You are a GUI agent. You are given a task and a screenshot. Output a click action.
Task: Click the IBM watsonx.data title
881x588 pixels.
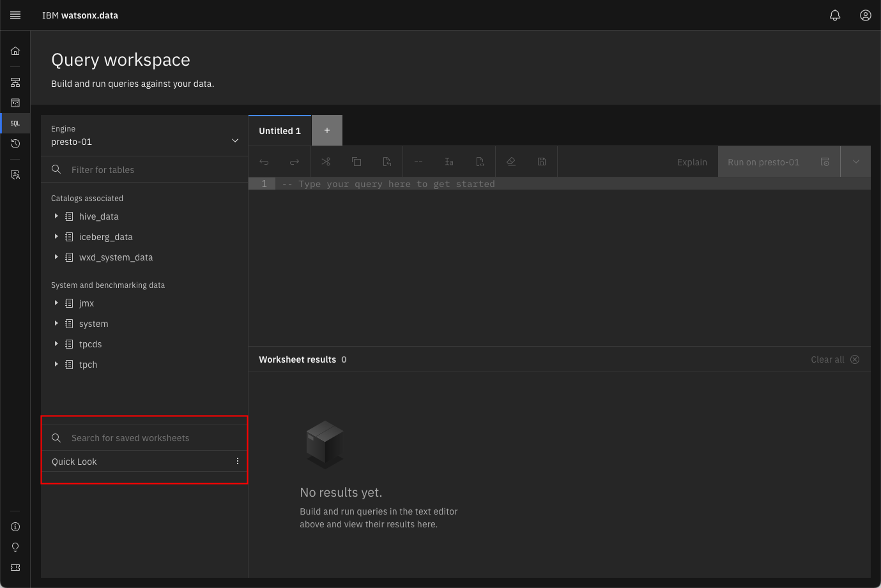point(80,15)
